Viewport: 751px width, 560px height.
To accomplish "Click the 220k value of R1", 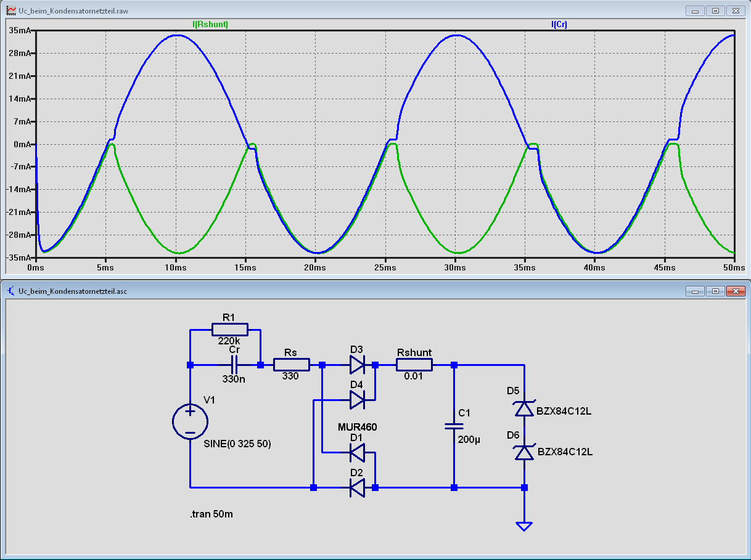I will click(229, 341).
